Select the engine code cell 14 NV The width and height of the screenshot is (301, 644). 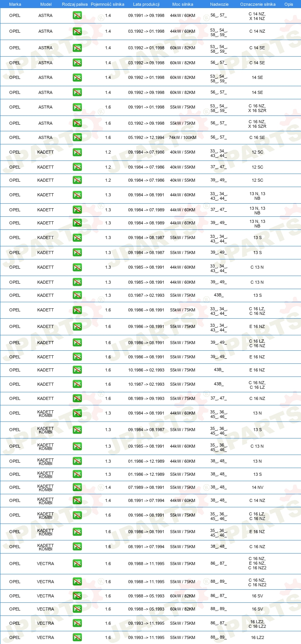pos(258,488)
